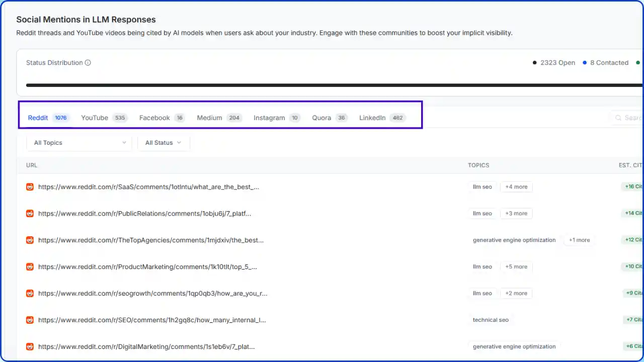Open the r/seogrowth how_are_you_r thread link
Viewport: 644px width, 362px height.
click(153, 293)
